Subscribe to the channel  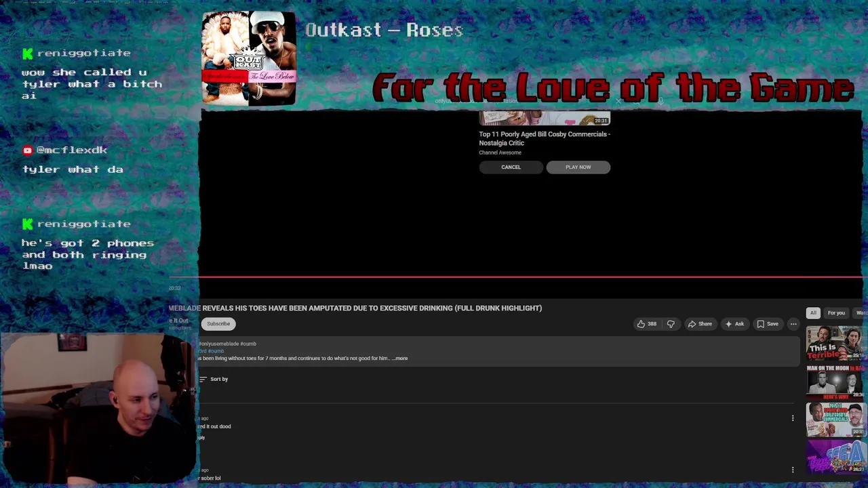(218, 324)
